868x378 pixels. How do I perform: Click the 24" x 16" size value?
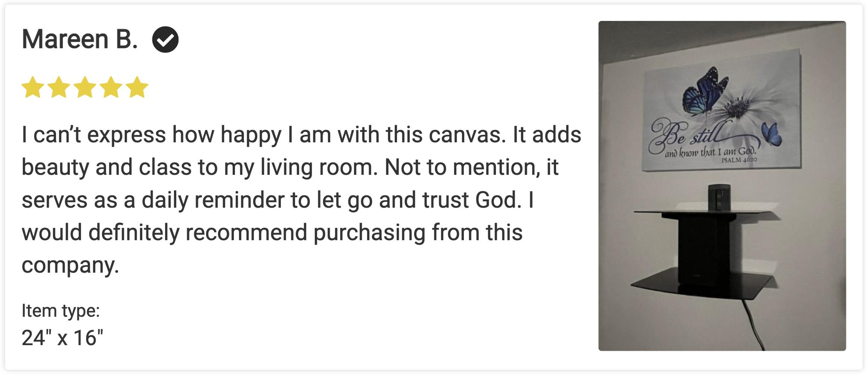coord(62,338)
